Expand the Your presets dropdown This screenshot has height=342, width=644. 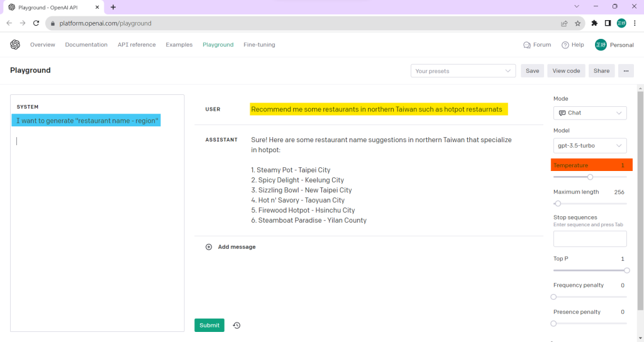463,70
